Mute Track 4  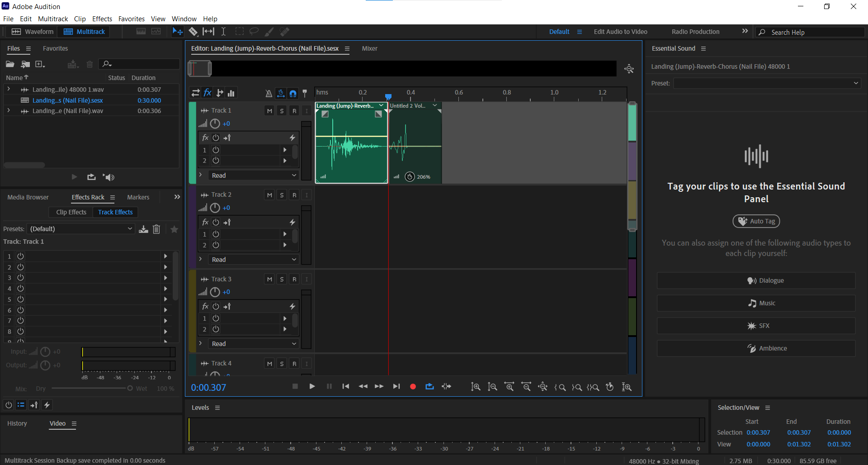(x=269, y=364)
